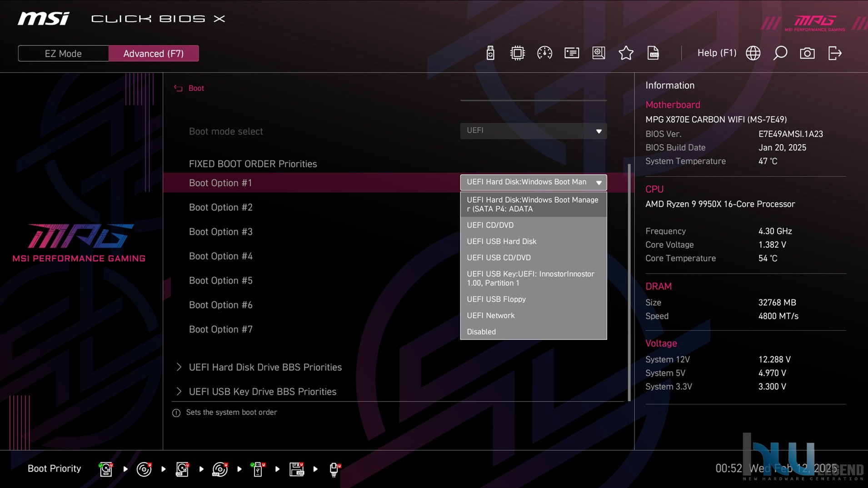Click the info icon beside boot order hint
This screenshot has height=488, width=868.
[x=176, y=413]
